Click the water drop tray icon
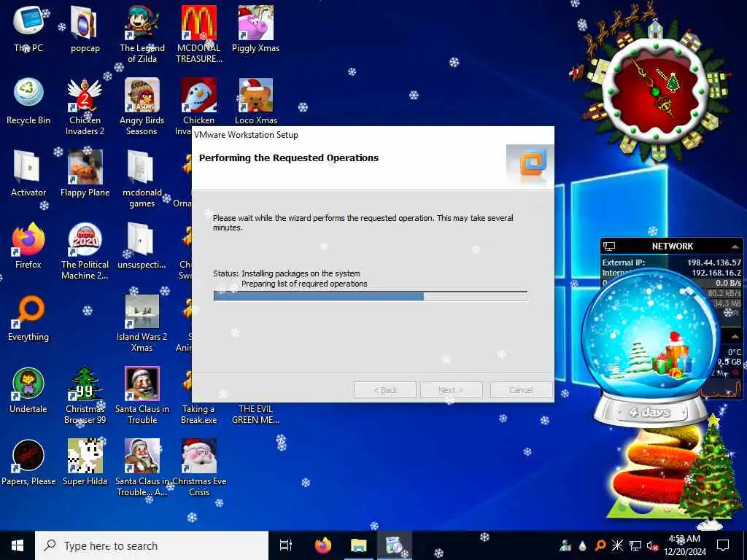Viewport: 747px width, 560px height. [x=583, y=545]
